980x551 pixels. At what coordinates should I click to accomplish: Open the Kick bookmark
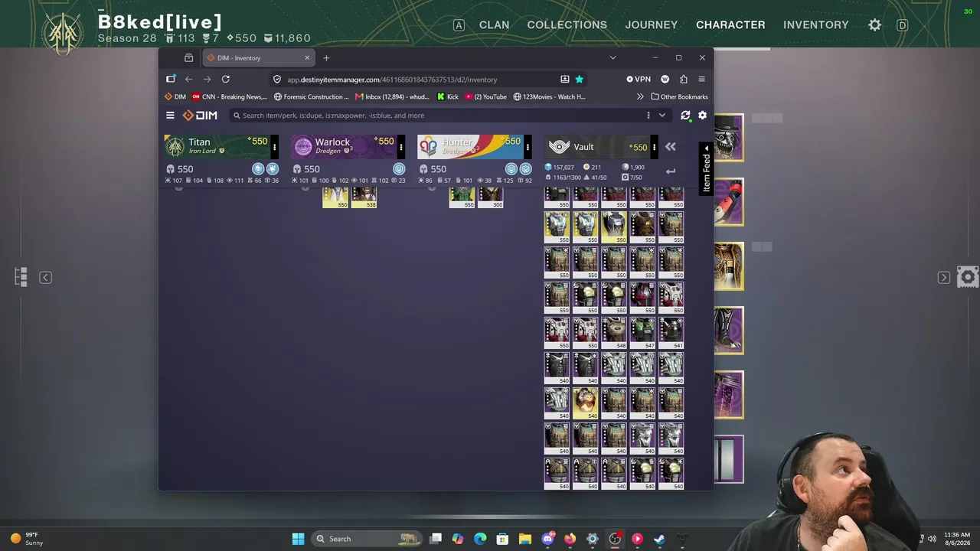point(448,97)
